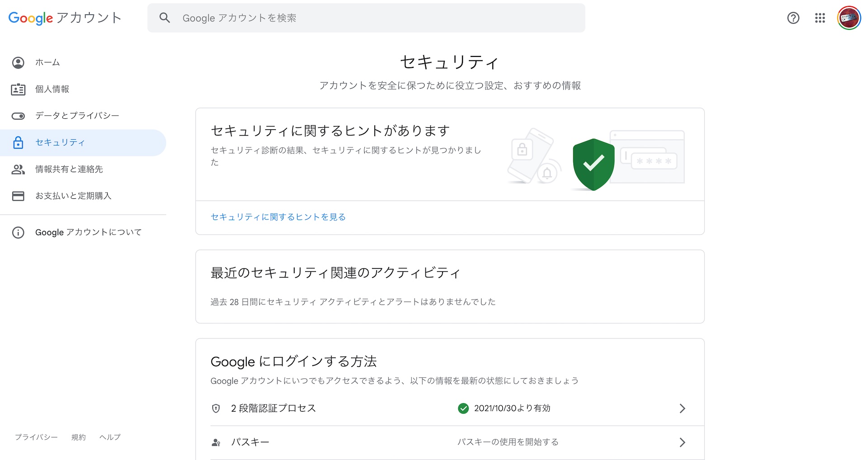Open the Google apps grid launcher
The image size is (868, 460).
tap(820, 18)
